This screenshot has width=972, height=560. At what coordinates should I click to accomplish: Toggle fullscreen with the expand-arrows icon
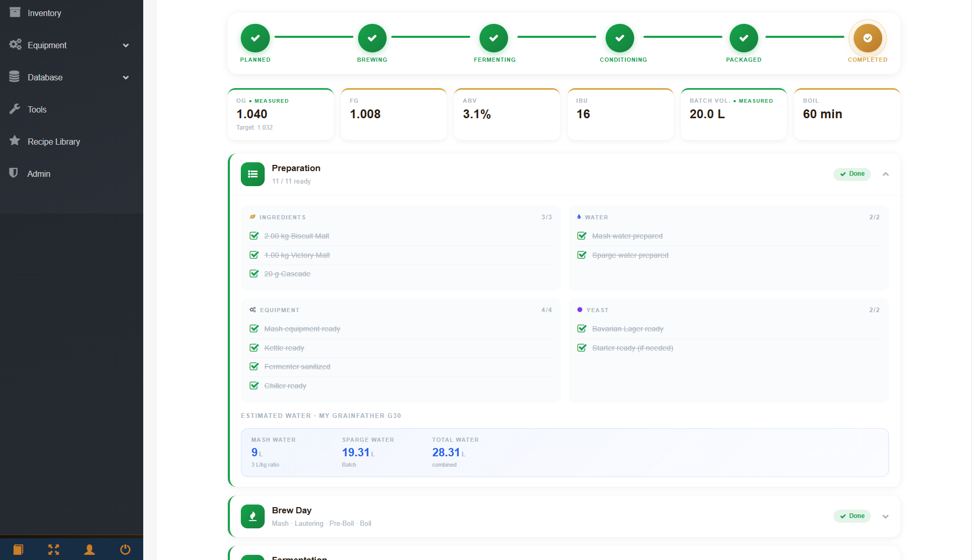click(x=54, y=550)
